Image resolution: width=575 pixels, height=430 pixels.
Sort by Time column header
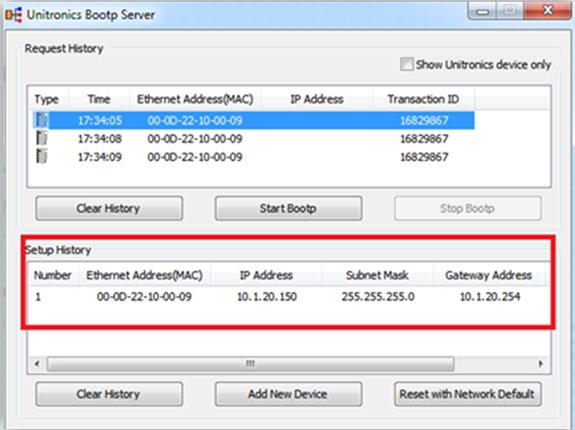tap(99, 99)
